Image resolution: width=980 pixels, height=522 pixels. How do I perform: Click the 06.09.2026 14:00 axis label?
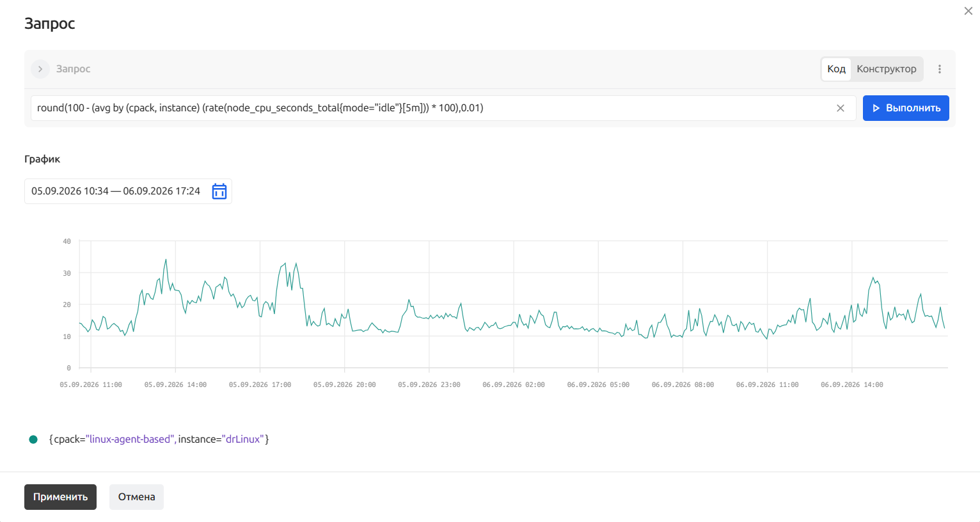coord(852,385)
